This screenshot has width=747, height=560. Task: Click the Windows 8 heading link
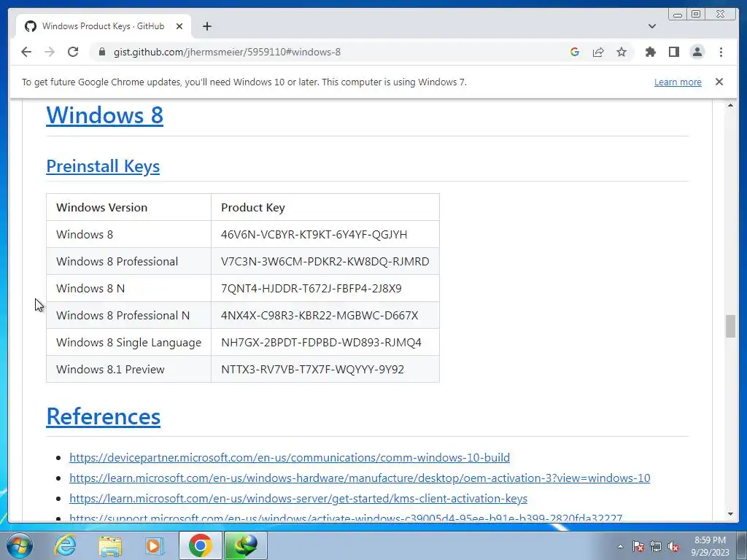(x=105, y=114)
